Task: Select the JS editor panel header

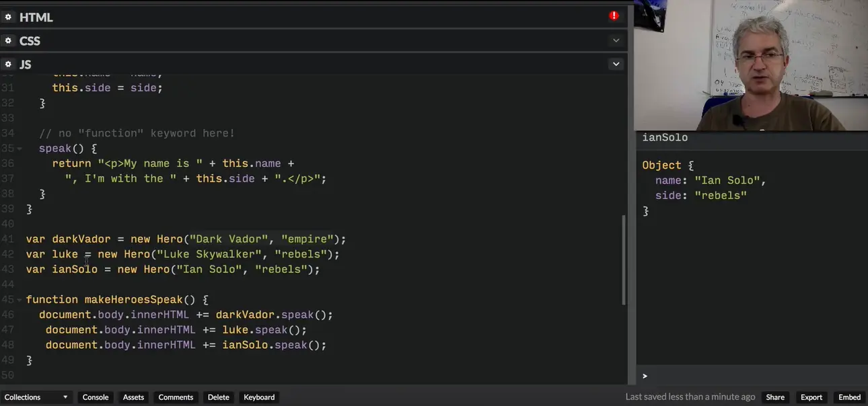Action: [x=314, y=64]
